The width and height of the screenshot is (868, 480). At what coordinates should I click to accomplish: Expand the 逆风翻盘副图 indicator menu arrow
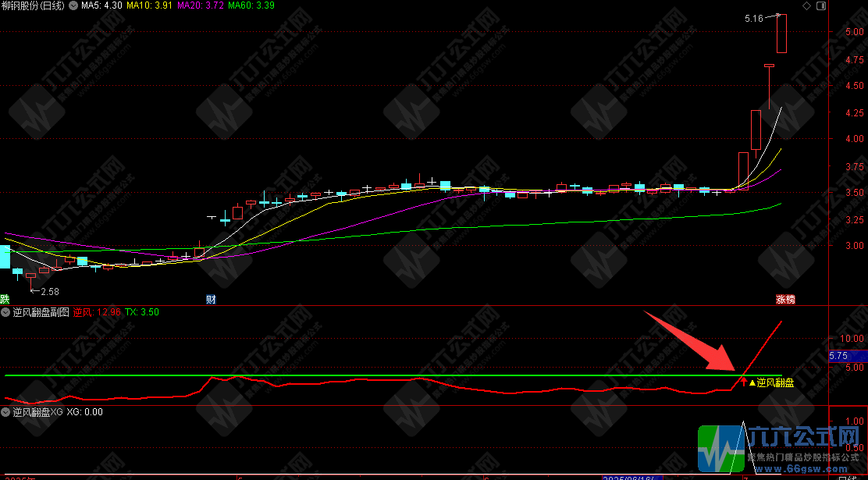pos(6,312)
